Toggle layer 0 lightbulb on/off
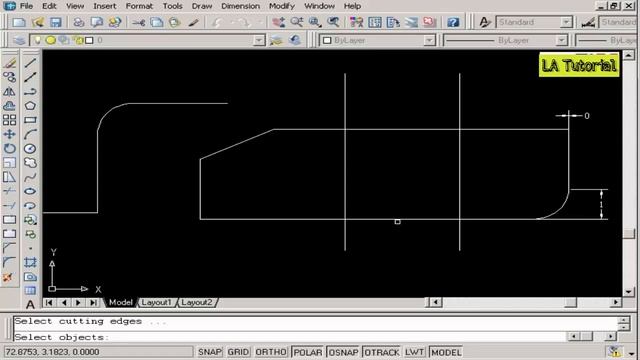The width and height of the screenshot is (640, 360). [38, 40]
